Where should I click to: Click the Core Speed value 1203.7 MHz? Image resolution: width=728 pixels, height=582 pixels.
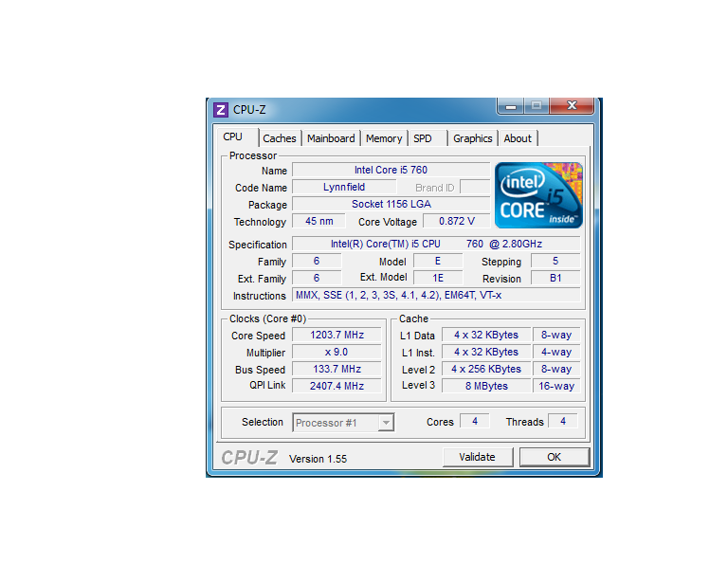click(337, 336)
